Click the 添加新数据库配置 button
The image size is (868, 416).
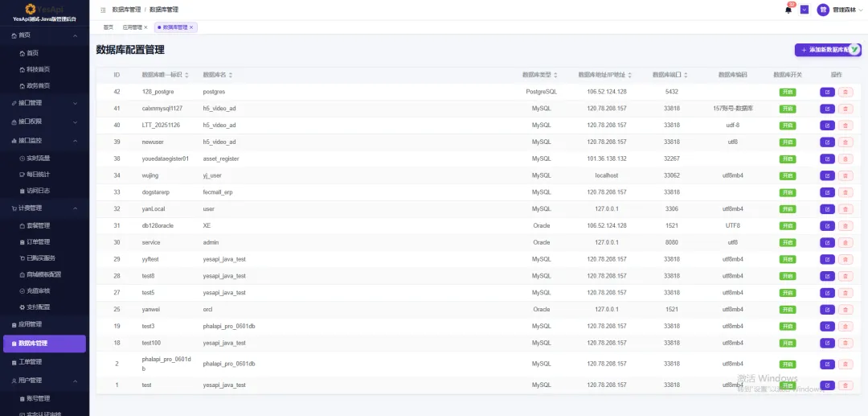click(828, 50)
